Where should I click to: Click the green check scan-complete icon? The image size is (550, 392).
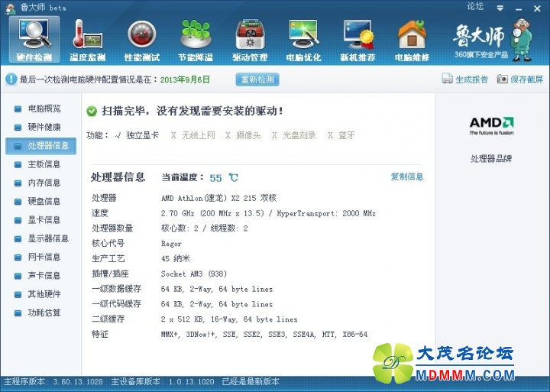click(x=92, y=112)
